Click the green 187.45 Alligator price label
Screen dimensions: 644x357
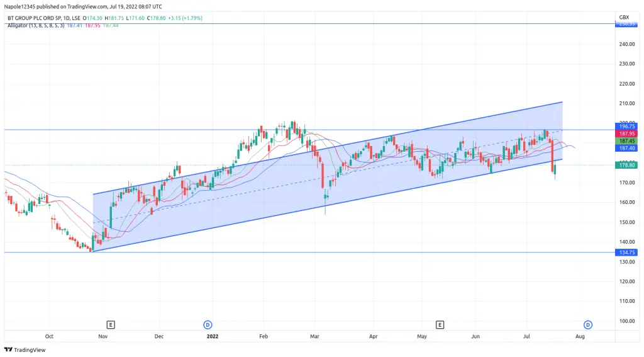coord(626,141)
